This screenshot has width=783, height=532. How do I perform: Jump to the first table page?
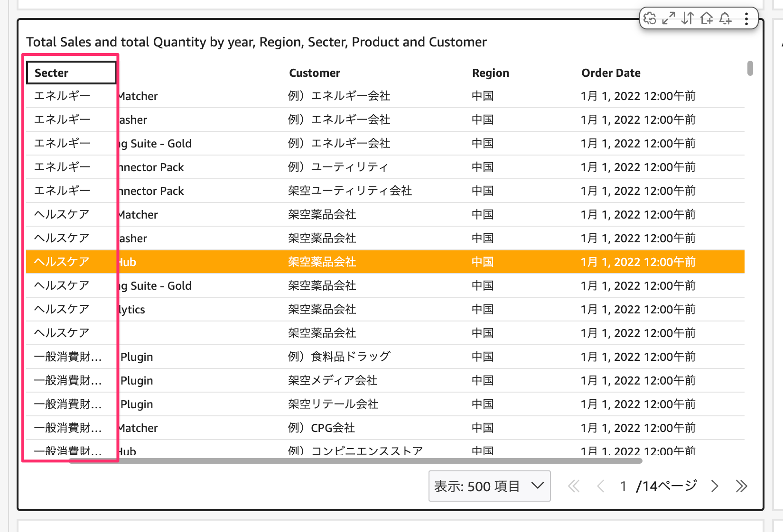574,486
